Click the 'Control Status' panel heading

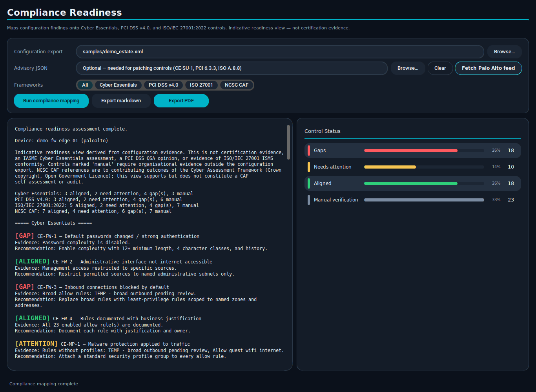[323, 131]
